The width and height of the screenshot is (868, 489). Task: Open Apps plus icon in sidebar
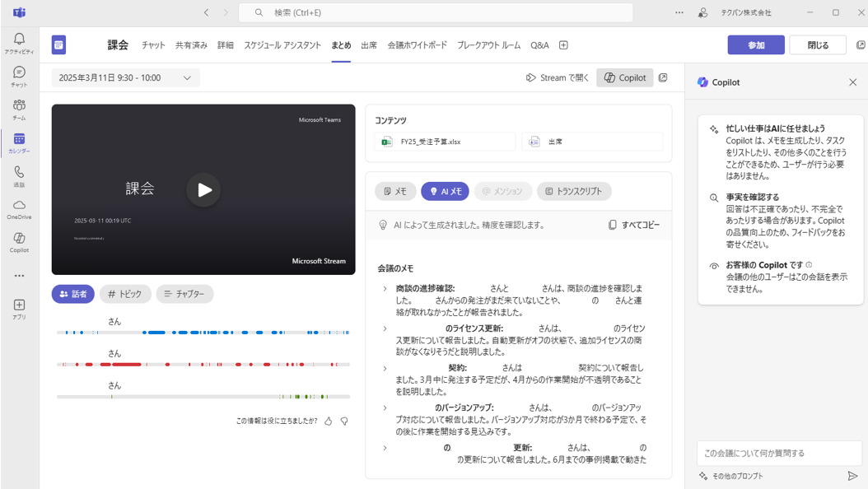(x=20, y=309)
